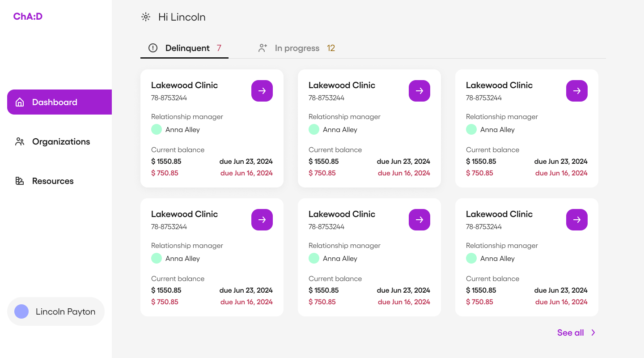This screenshot has width=644, height=358.
Task: Click the Dashboard home icon
Action: tap(20, 102)
